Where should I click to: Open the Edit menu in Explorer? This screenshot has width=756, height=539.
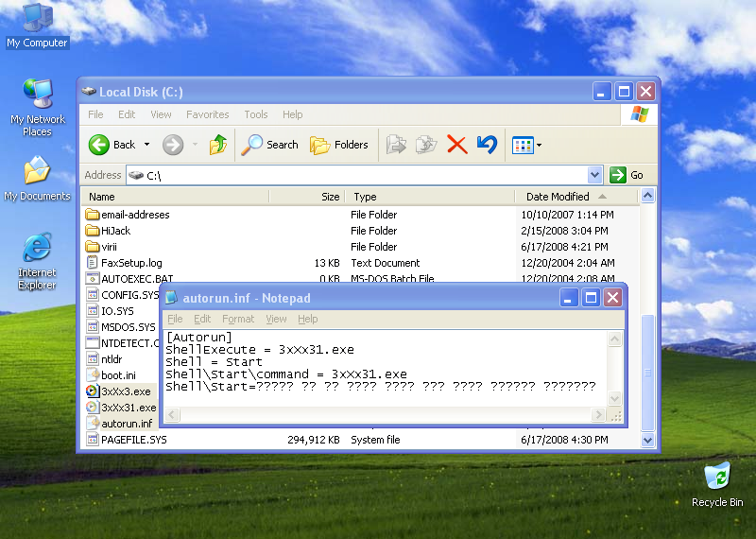click(x=127, y=114)
